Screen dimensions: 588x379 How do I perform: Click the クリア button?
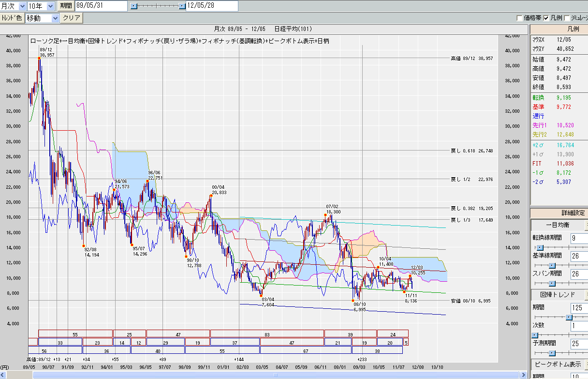tap(72, 18)
